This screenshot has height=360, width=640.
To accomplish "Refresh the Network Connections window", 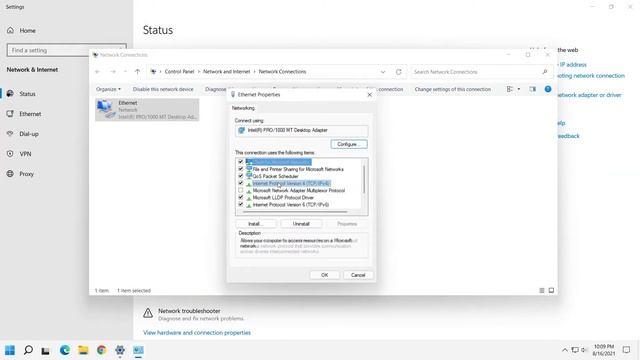I will [398, 72].
